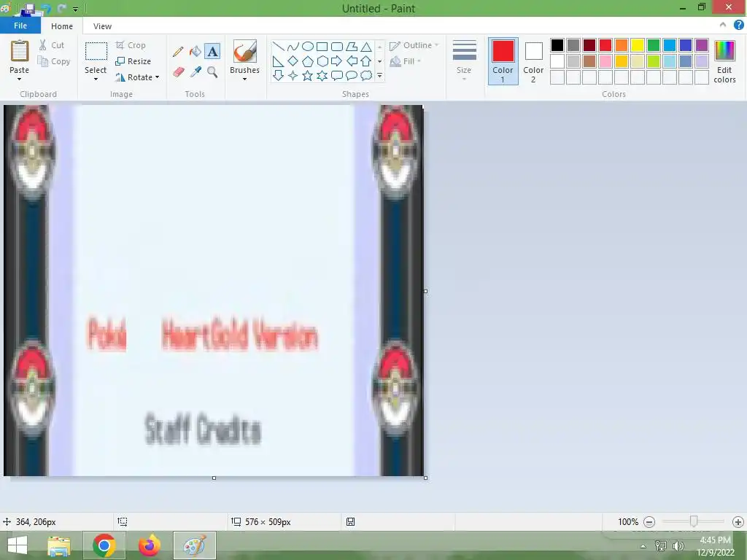Select the Eraser tool

178,72
